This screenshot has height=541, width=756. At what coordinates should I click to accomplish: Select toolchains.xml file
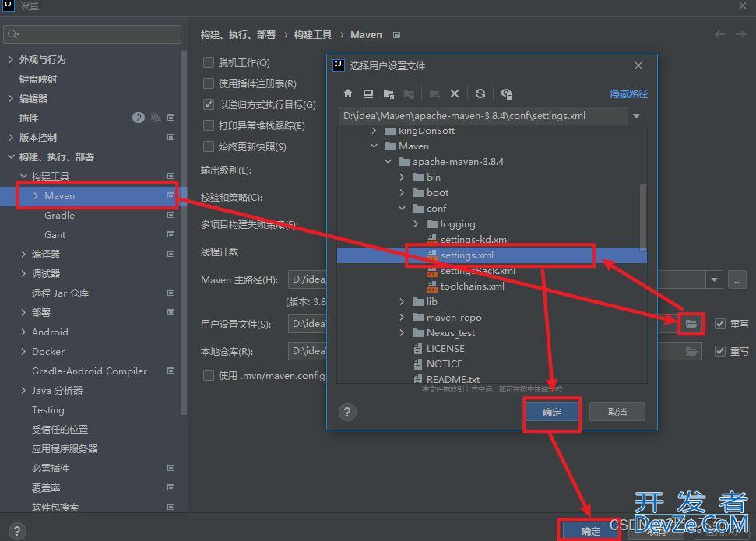tap(466, 286)
